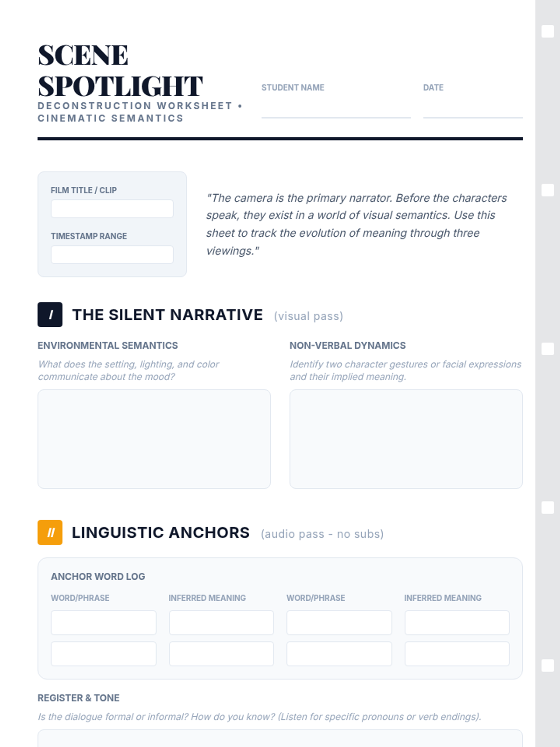Click the Date line field
The image size is (560, 747).
point(472,108)
